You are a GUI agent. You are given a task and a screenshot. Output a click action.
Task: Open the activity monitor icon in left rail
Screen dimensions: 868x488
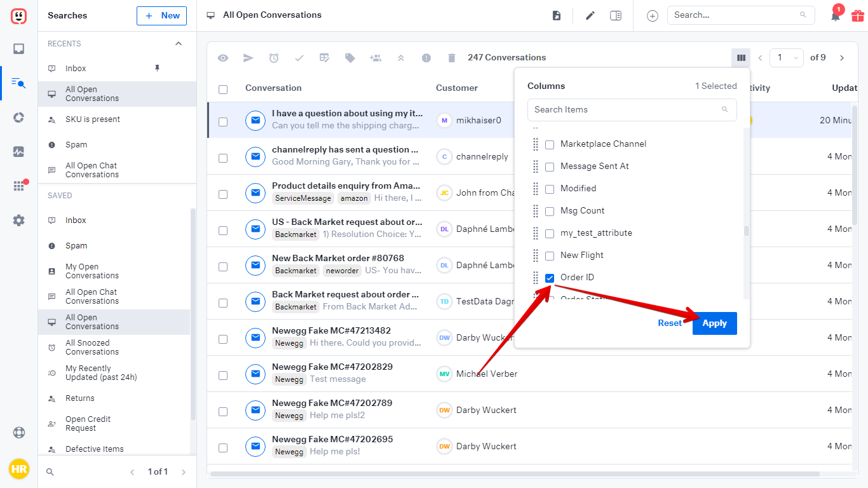click(18, 152)
